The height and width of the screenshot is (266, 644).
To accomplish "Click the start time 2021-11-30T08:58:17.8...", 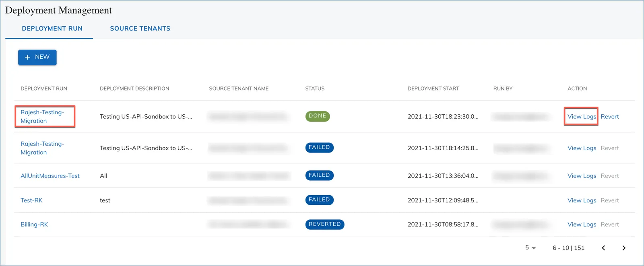I will pyautogui.click(x=443, y=225).
